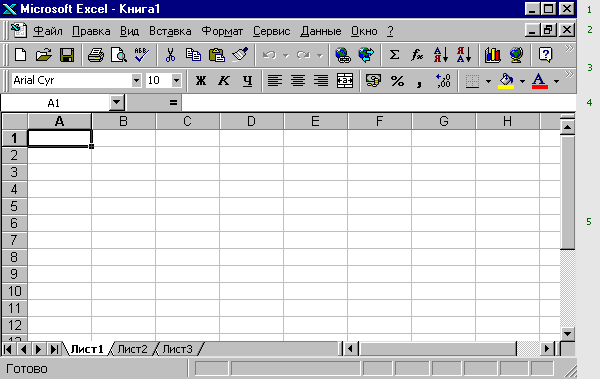Show the Web toolbar icon
This screenshot has height=379, width=600.
pos(366,55)
